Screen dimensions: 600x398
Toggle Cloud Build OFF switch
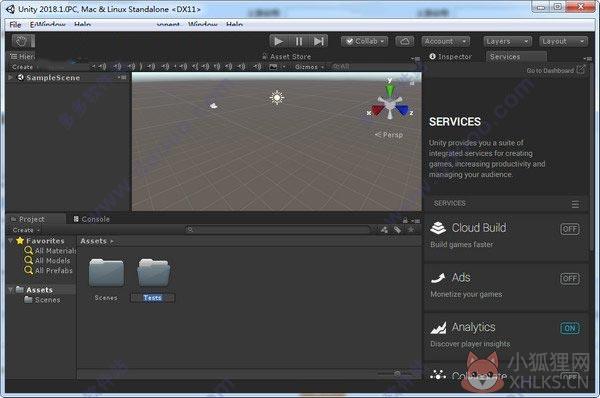point(570,229)
